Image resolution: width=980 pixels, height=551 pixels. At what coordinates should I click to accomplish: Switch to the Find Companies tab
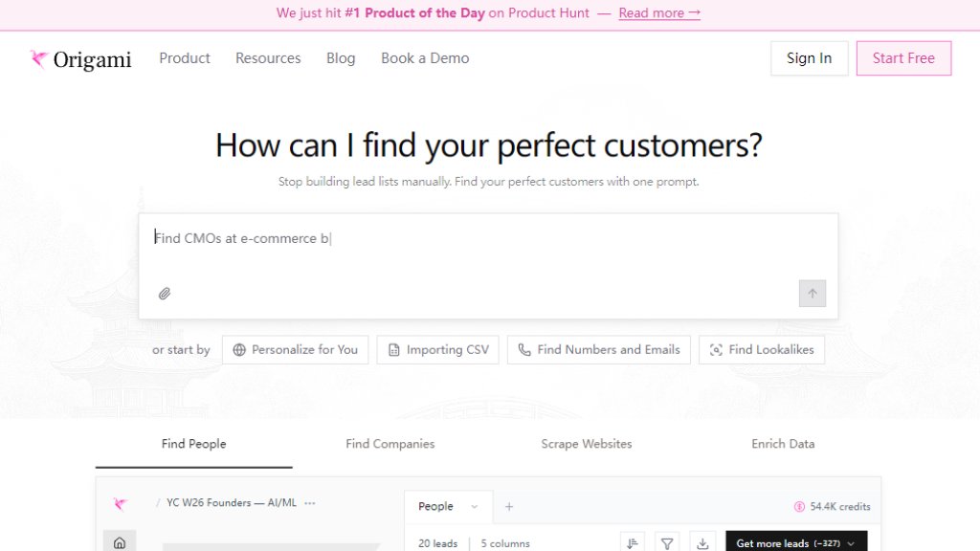pyautogui.click(x=390, y=444)
